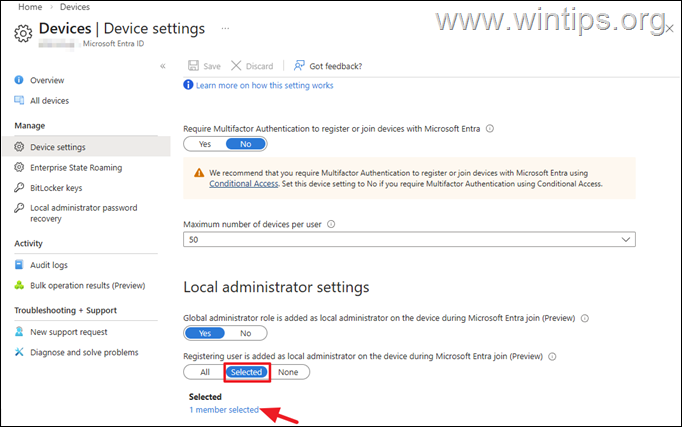Click Discard button label
The width and height of the screenshot is (682, 427).
[x=259, y=66]
